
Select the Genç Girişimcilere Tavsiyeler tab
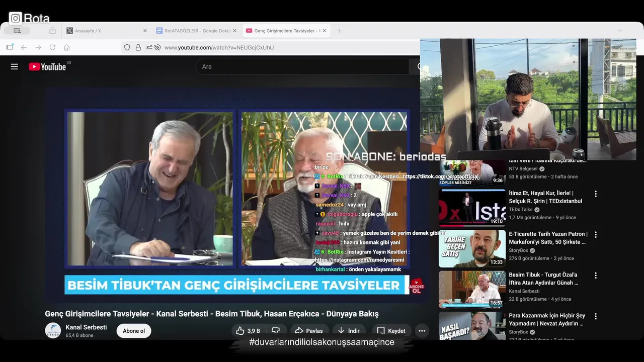tap(286, 31)
